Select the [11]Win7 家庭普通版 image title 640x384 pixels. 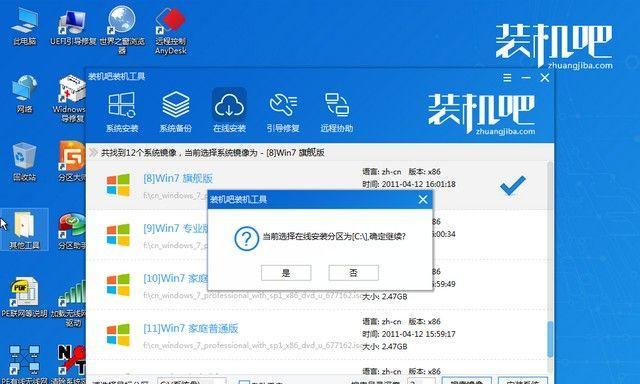[191, 328]
